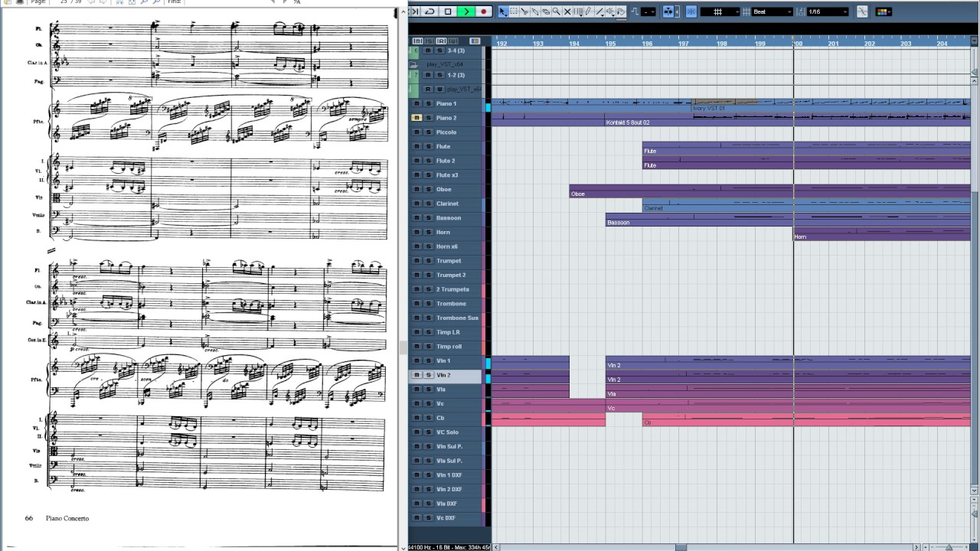Mute the Piano 1 track
The width and height of the screenshot is (980, 551).
417,103
